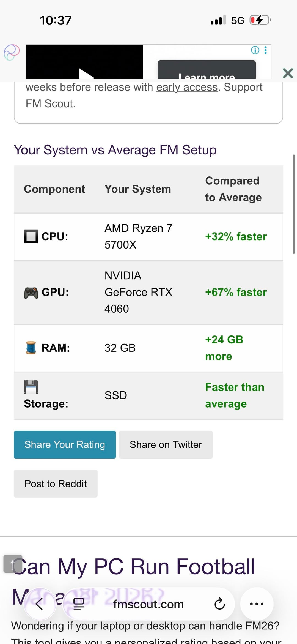
Task: Tap the fmscout.com address field
Action: 148,604
